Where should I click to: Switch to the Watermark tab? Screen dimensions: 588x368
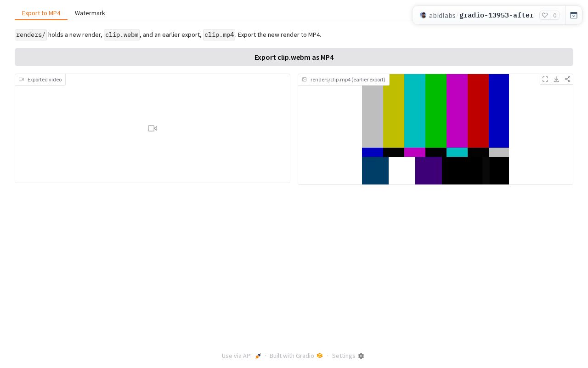90,13
